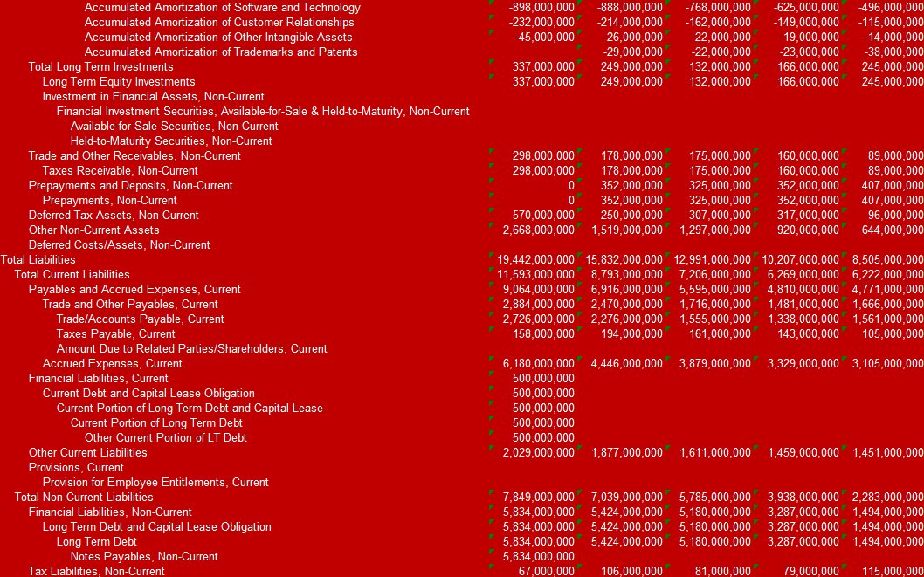Click the 'Prepayments, Non-Current' label
The height and width of the screenshot is (577, 924).
110,200
